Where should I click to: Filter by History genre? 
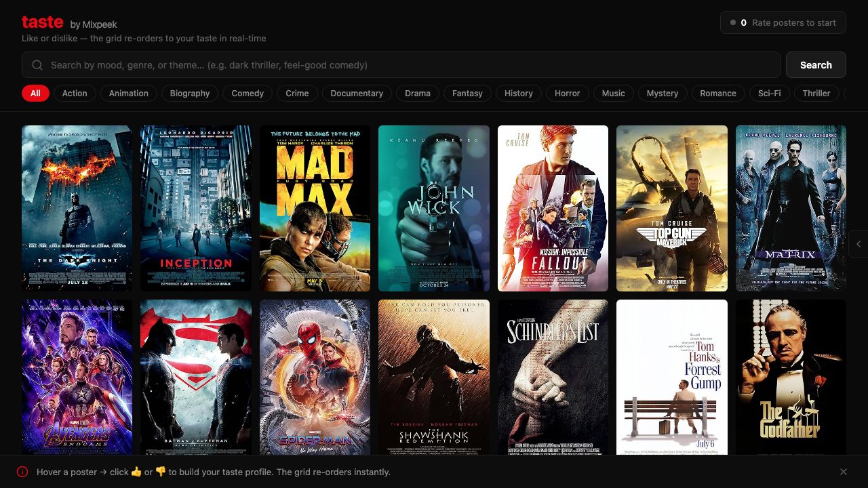coord(519,94)
